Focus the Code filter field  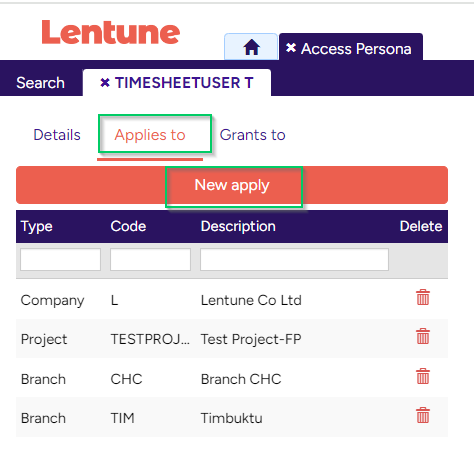click(x=150, y=259)
